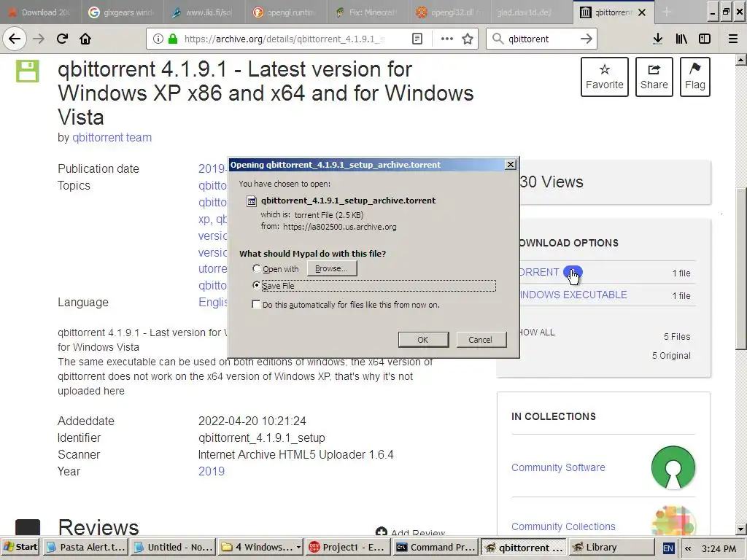Screen dimensions: 747x560
Task: Open the TORRENT download option
Action: [539, 273]
